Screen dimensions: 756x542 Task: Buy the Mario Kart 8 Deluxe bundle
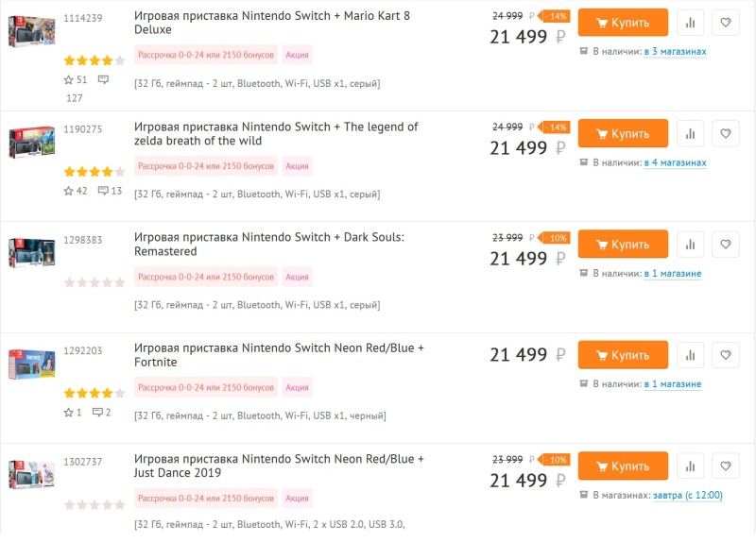[623, 22]
